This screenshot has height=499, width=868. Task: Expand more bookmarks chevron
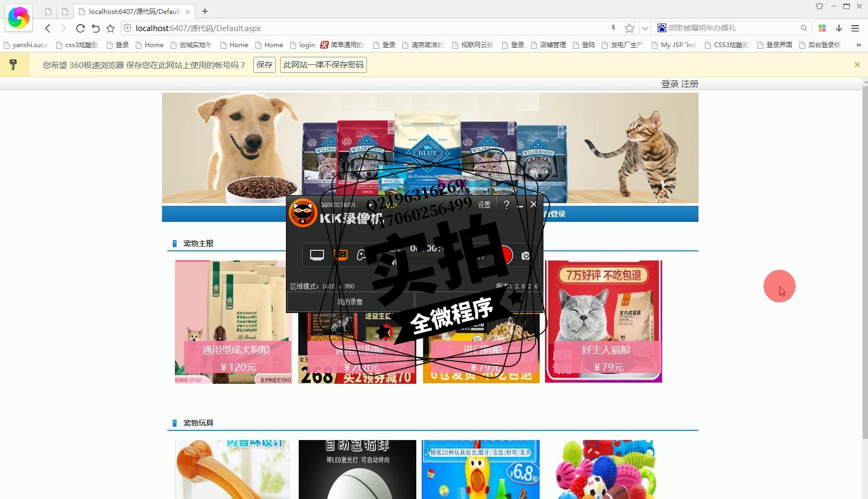coord(858,45)
